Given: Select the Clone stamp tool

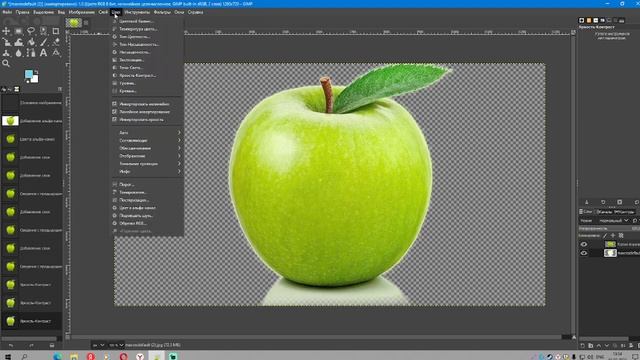Looking at the screenshot, I should point(6,53).
